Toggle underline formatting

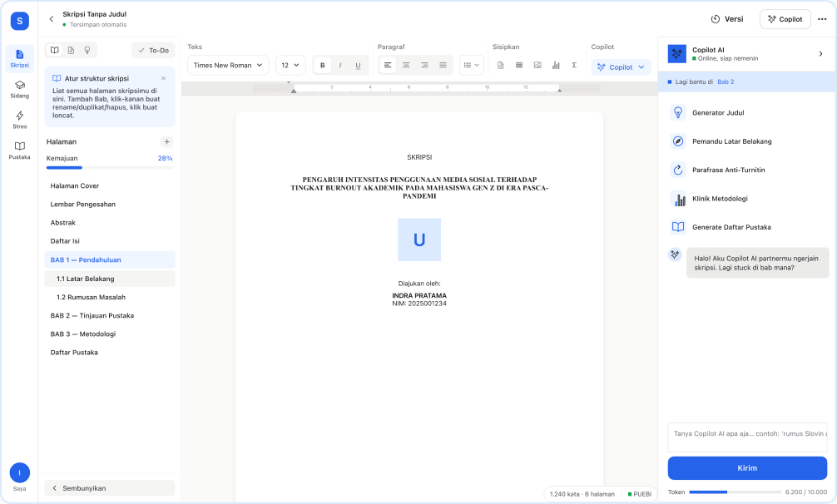359,65
